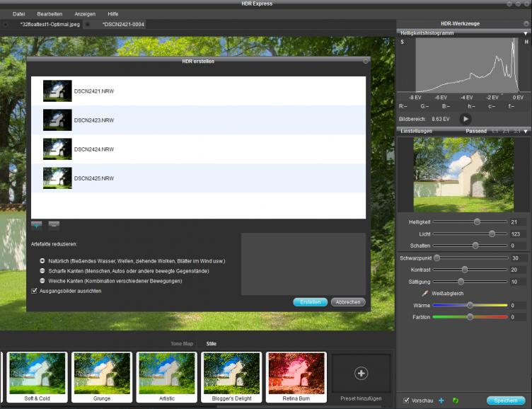Click the blue plus icon beside Vorschau
Screen dimensions: 532x409
click(x=441, y=401)
